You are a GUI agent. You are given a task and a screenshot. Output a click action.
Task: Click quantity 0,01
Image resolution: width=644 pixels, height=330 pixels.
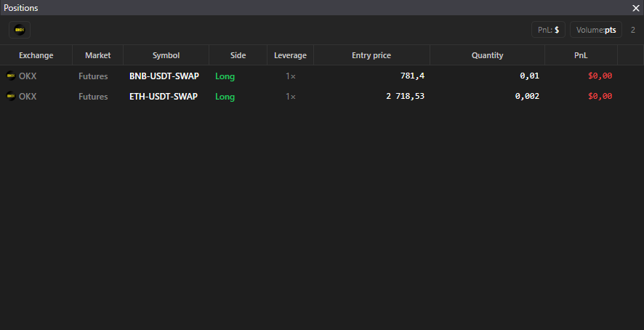[529, 76]
